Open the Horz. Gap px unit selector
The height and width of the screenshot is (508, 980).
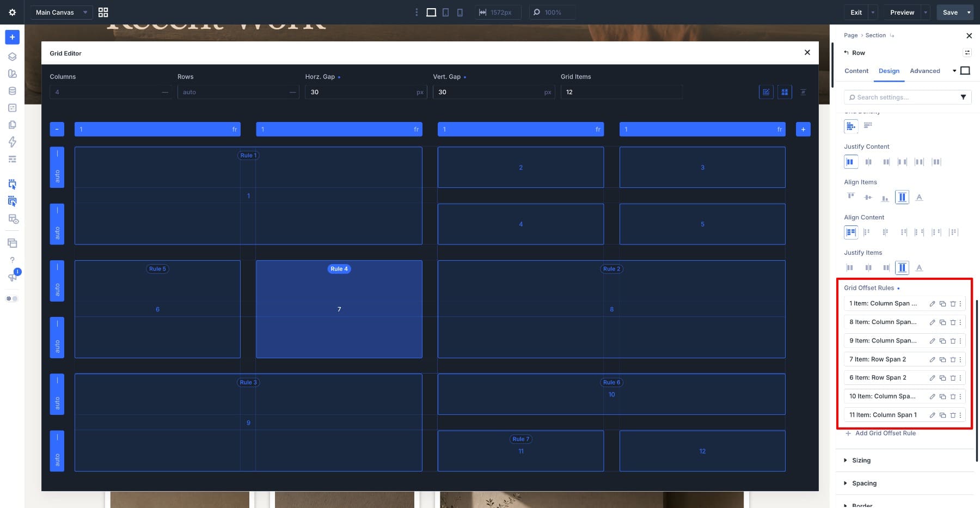point(420,92)
